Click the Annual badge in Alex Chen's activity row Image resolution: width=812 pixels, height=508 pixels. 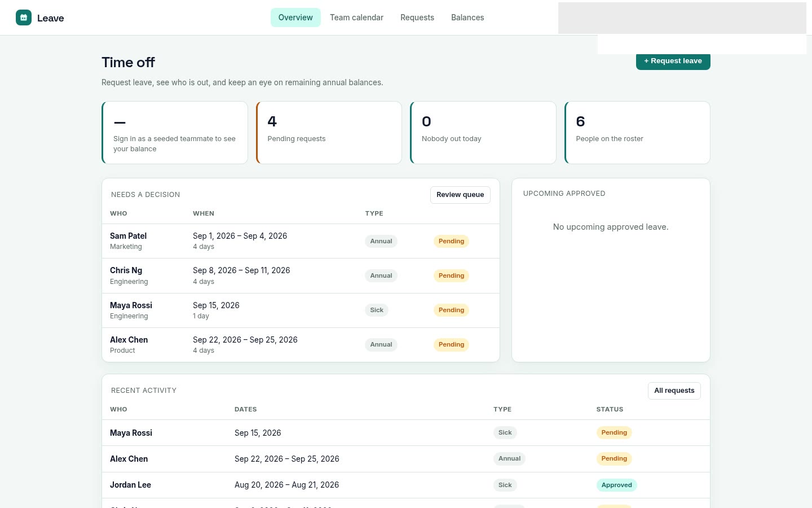click(509, 458)
